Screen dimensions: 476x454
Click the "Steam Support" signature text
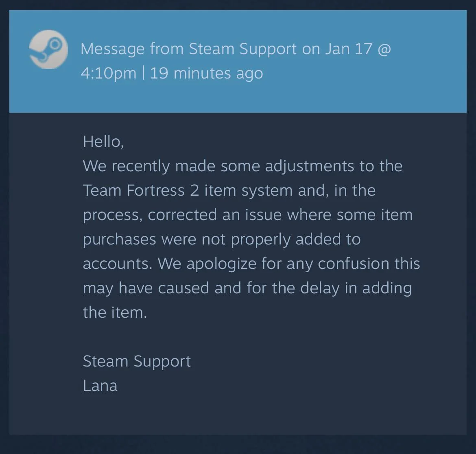137,362
